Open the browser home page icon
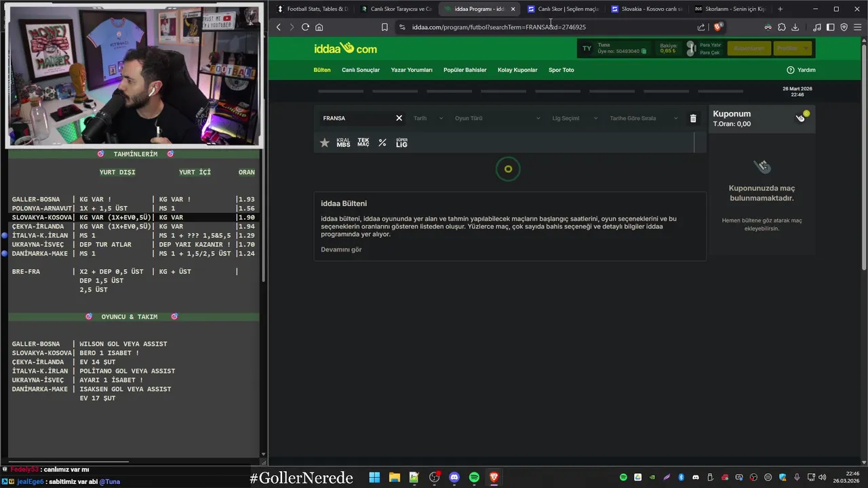Image resolution: width=868 pixels, height=488 pixels. [x=319, y=27]
